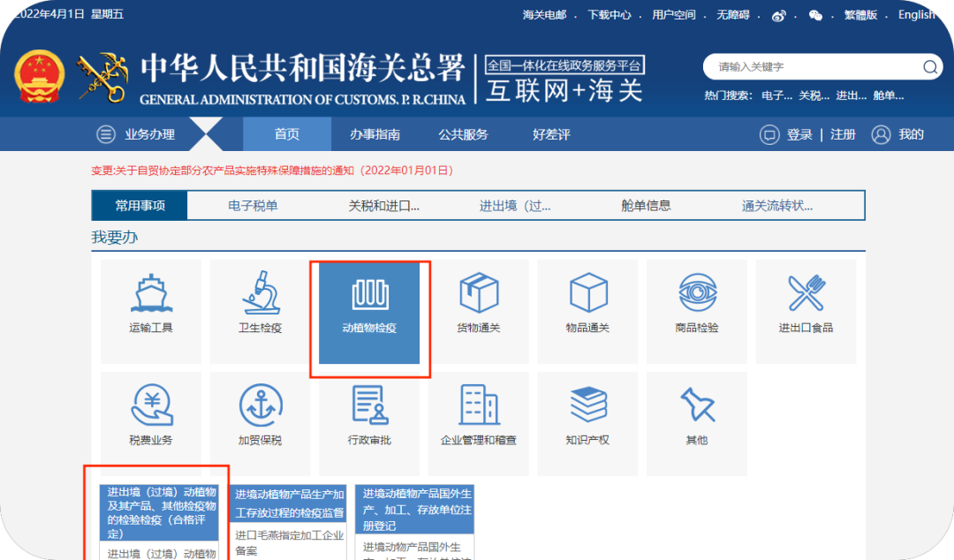This screenshot has height=560, width=954.
Task: Switch to 繁體版 language
Action: coord(860,15)
